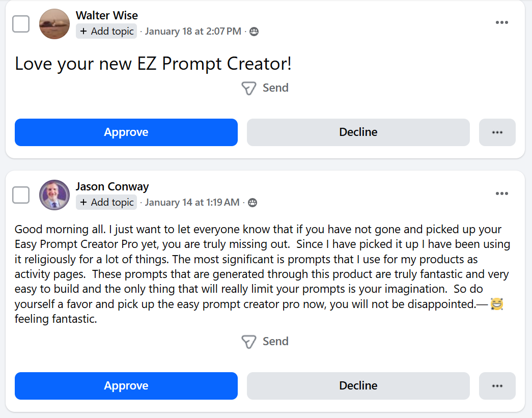View Jason Conway's profile photo
The image size is (532, 418).
pos(54,194)
